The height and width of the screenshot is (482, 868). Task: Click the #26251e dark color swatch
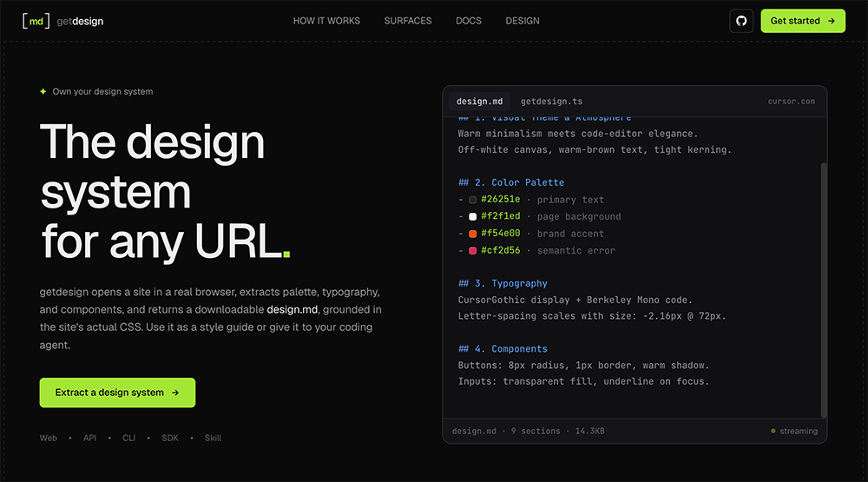coord(473,200)
